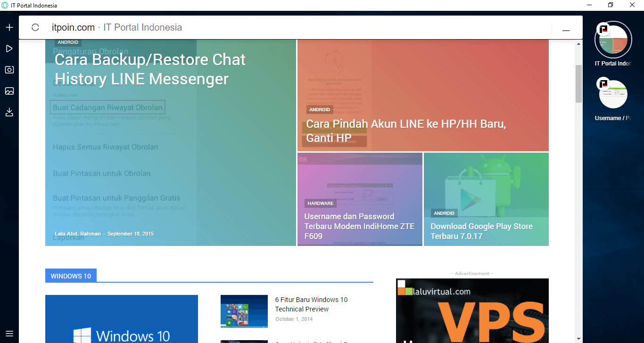This screenshot has height=343, width=644.
Task: Open the hamburger menu at bottom left
Action: point(9,334)
